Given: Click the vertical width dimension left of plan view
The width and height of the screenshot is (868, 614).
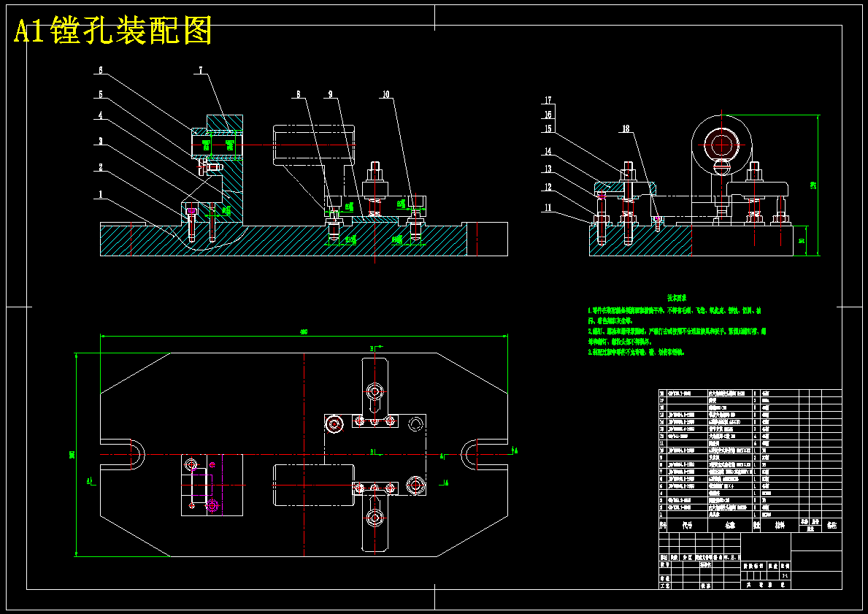Looking at the screenshot, I should pyautogui.click(x=72, y=455).
